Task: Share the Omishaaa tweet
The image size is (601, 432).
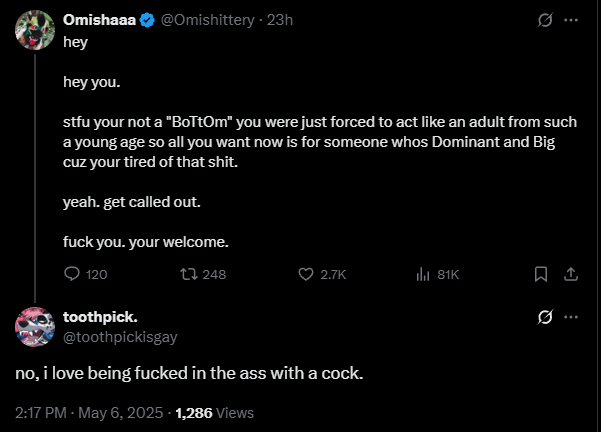Action: 571,274
